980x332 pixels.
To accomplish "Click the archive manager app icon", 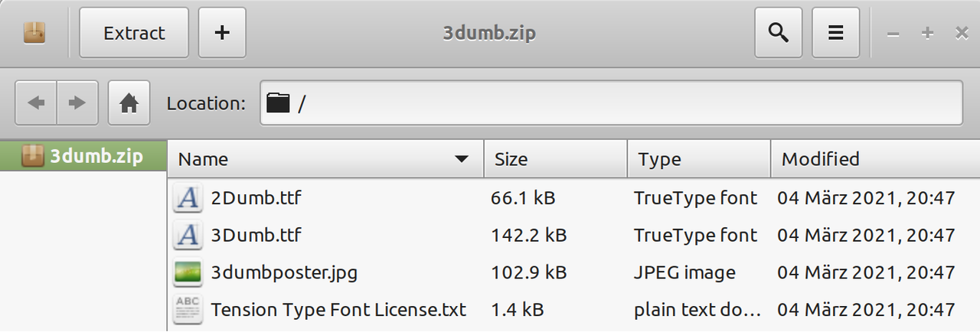I will pyautogui.click(x=34, y=33).
